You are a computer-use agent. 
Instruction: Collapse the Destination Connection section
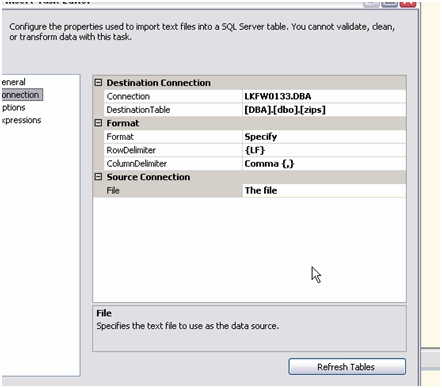98,82
